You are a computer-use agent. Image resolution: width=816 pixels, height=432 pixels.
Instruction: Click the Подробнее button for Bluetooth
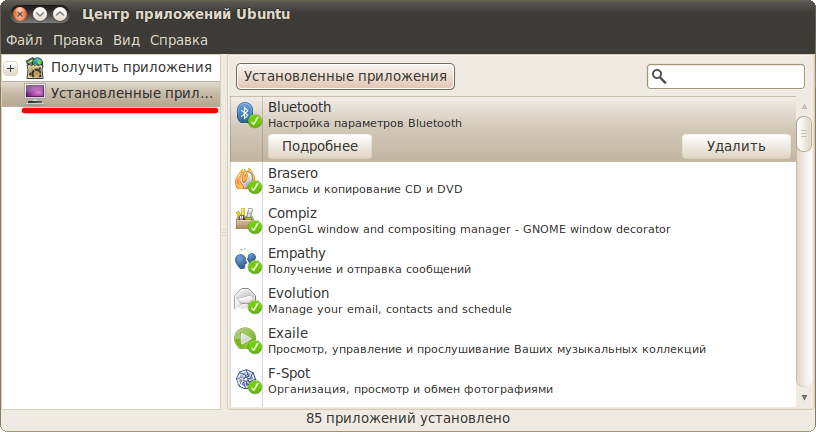pyautogui.click(x=320, y=146)
